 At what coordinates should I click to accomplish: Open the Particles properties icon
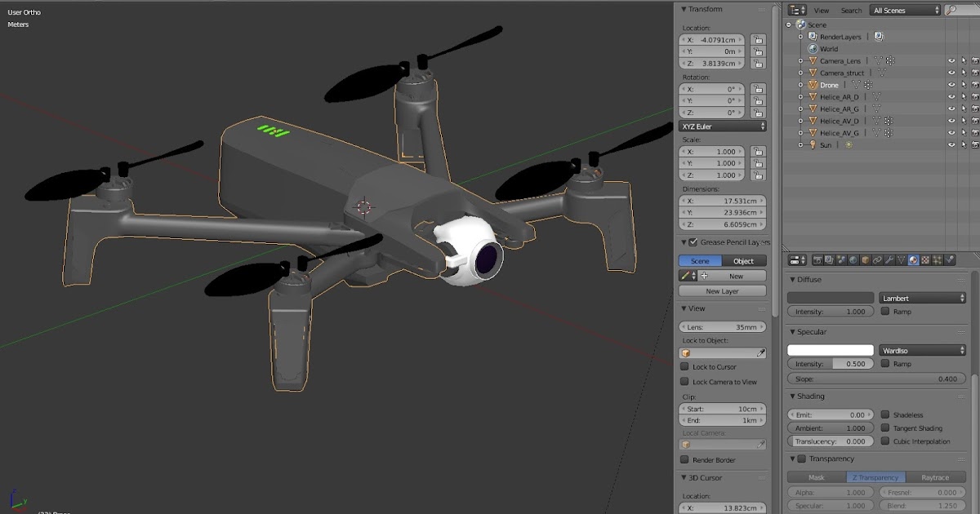pyautogui.click(x=936, y=259)
